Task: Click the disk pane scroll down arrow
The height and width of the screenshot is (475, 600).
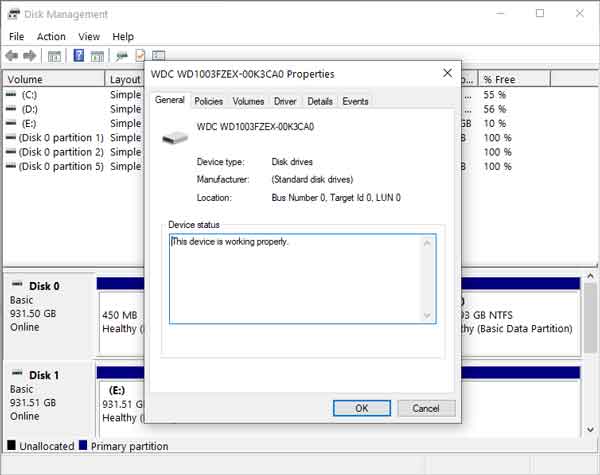Action: 590,430
